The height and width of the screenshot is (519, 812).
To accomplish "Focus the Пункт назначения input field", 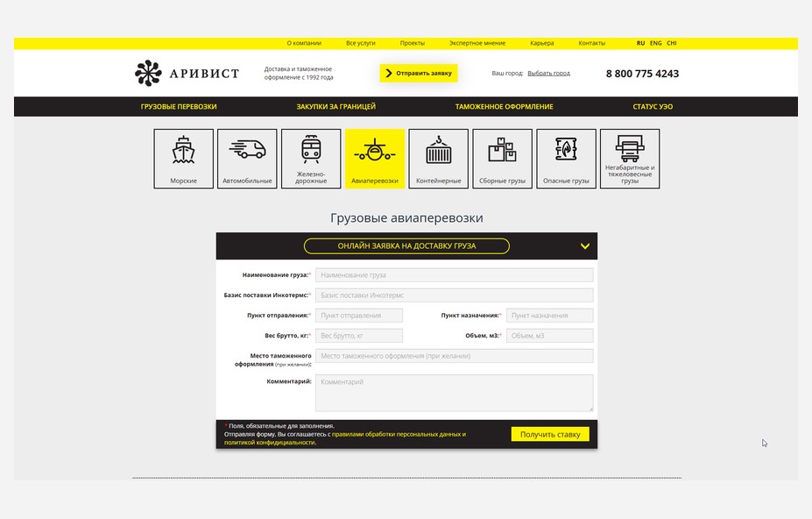I will point(550,316).
